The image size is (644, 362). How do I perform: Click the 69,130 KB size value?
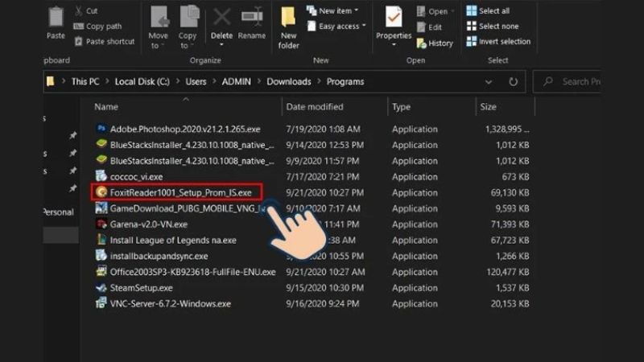(510, 192)
